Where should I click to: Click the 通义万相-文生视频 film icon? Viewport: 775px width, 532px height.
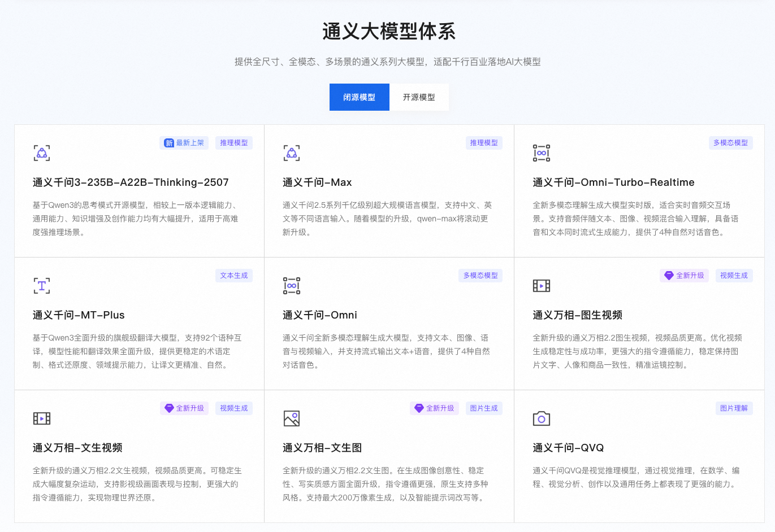42,418
